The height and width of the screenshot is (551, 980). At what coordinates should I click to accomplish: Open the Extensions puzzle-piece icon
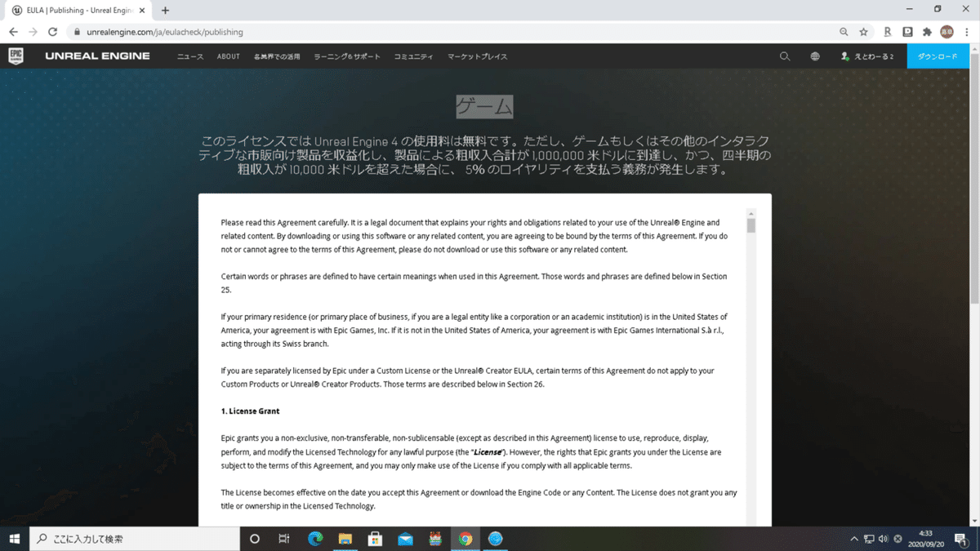click(x=926, y=32)
